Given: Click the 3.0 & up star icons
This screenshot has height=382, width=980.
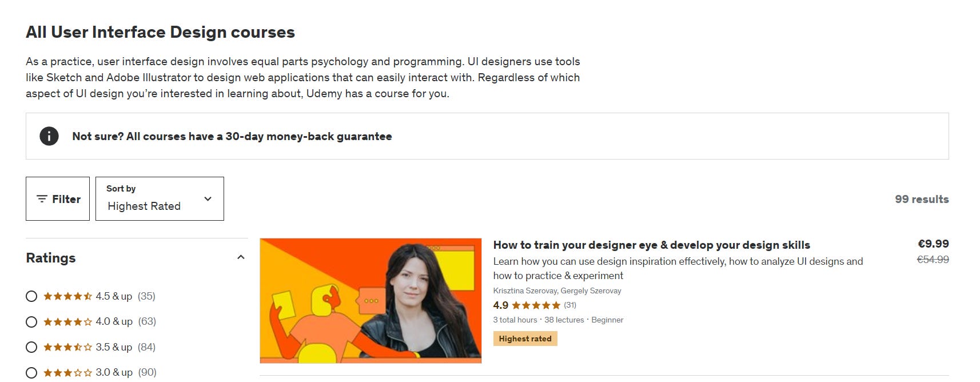Looking at the screenshot, I should 67,372.
